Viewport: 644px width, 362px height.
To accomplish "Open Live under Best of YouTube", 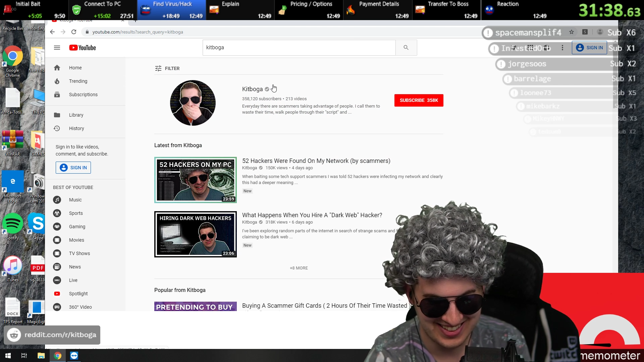I will (x=85, y=280).
